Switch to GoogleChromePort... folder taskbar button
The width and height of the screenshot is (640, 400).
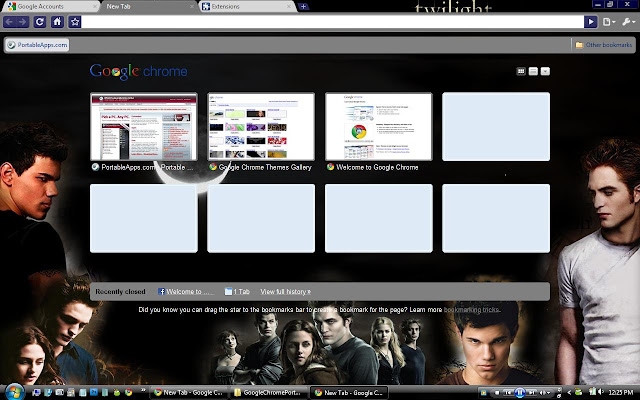click(x=268, y=393)
